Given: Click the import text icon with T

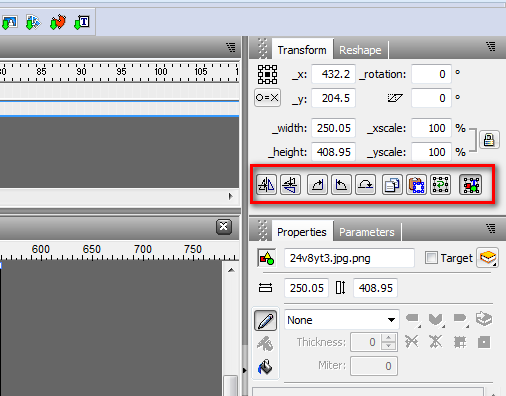Looking at the screenshot, I should click(82, 22).
